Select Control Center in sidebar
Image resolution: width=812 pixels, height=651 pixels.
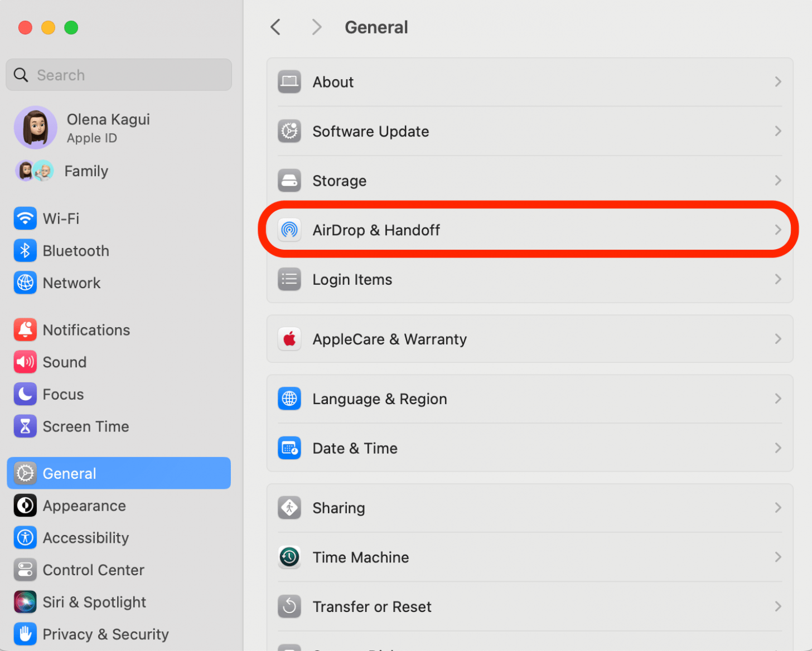click(93, 570)
